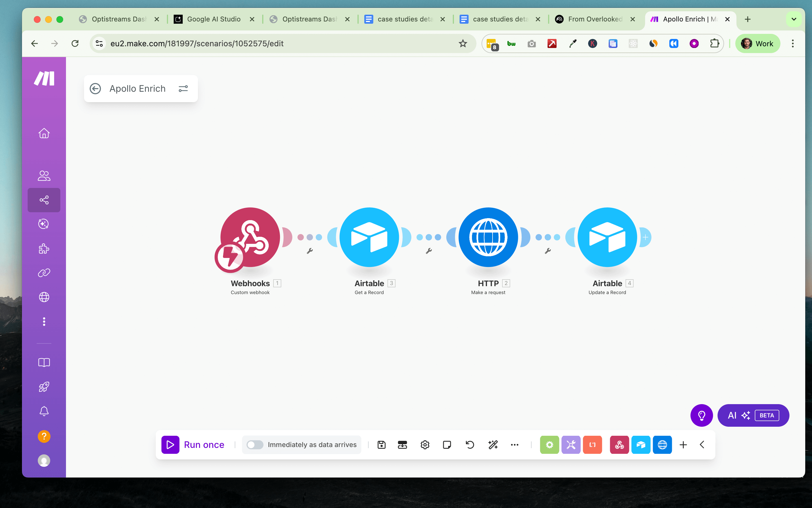Collapse the favorites with the left chevron
The height and width of the screenshot is (508, 812).
tap(702, 445)
